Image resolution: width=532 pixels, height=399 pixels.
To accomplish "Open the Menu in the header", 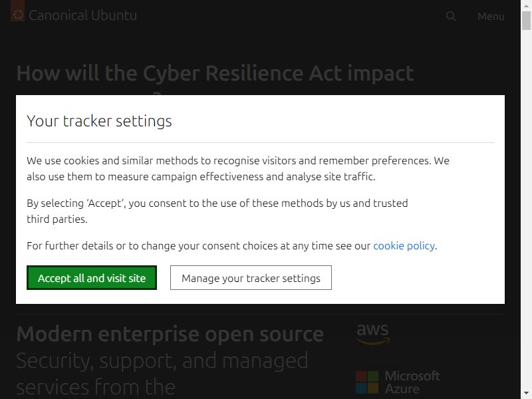I will tap(491, 16).
